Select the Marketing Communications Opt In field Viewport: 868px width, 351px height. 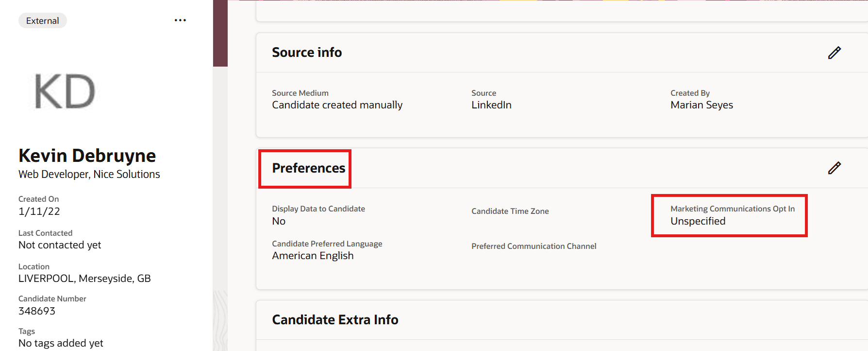pos(698,221)
